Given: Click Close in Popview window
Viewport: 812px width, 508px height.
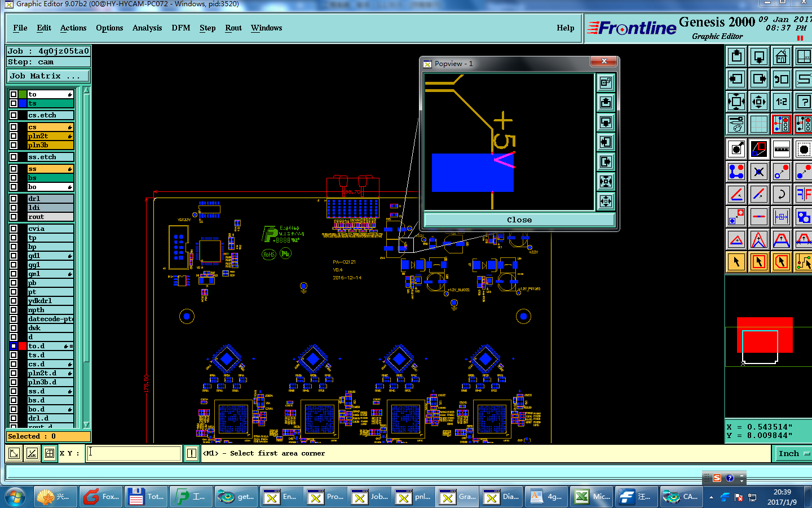Looking at the screenshot, I should coord(519,220).
